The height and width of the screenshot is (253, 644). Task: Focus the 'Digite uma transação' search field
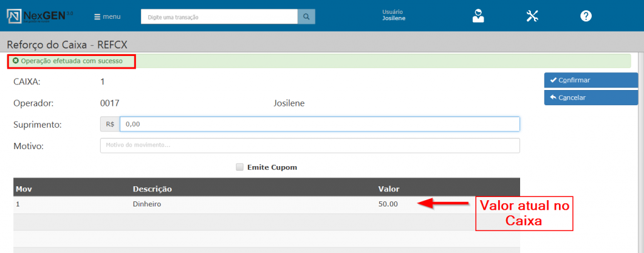pyautogui.click(x=219, y=17)
